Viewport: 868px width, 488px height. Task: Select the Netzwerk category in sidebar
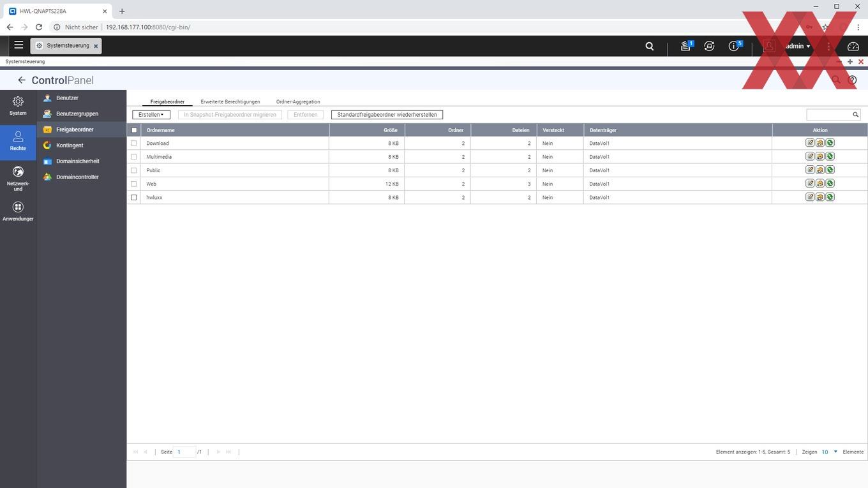point(18,179)
